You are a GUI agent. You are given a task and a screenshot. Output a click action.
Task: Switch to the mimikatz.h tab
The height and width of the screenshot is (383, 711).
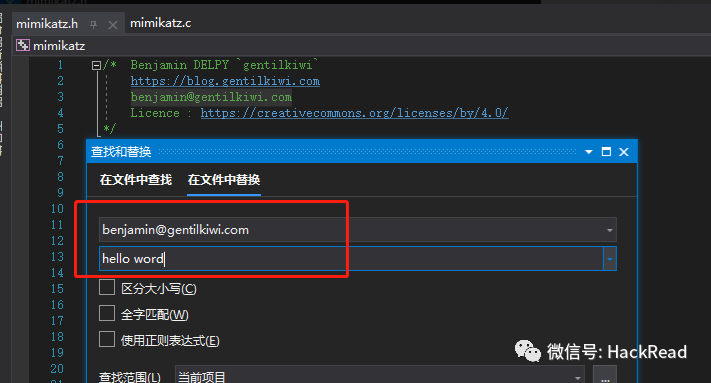pyautogui.click(x=47, y=24)
